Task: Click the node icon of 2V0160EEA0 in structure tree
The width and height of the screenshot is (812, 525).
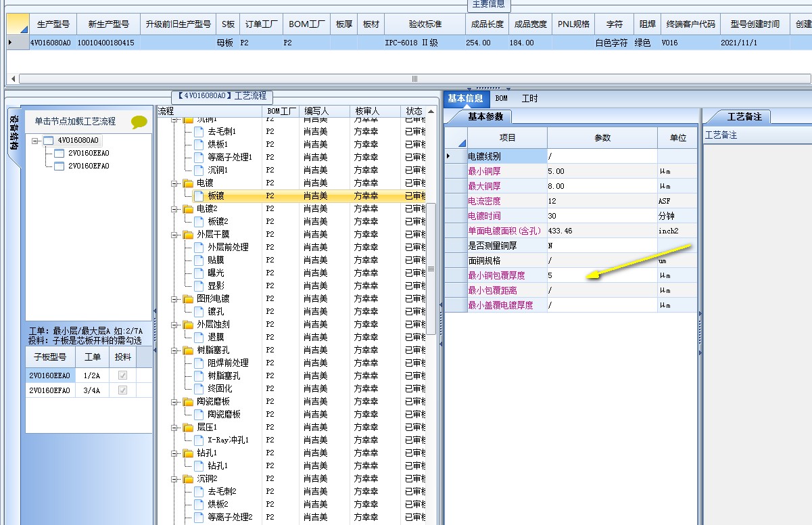Action: (x=59, y=154)
